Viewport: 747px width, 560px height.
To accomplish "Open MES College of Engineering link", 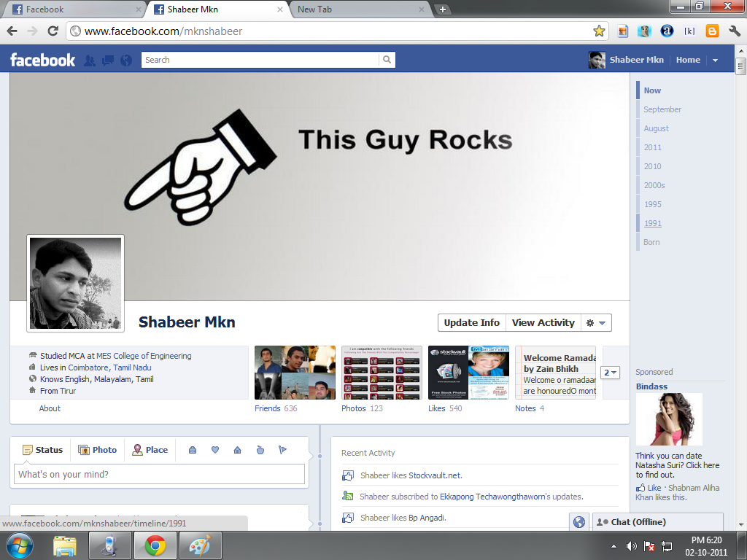I will tap(144, 356).
